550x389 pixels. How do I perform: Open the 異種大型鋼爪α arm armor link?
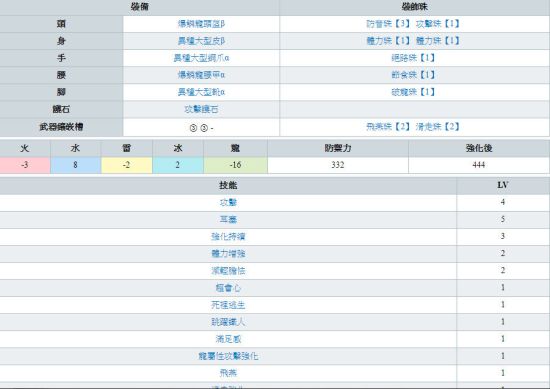[201, 58]
